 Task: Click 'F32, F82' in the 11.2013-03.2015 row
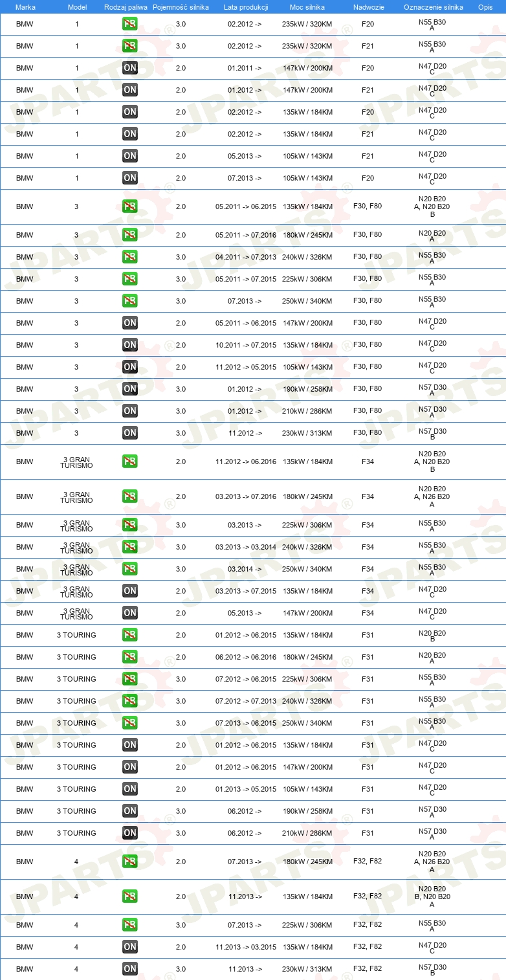(x=368, y=947)
